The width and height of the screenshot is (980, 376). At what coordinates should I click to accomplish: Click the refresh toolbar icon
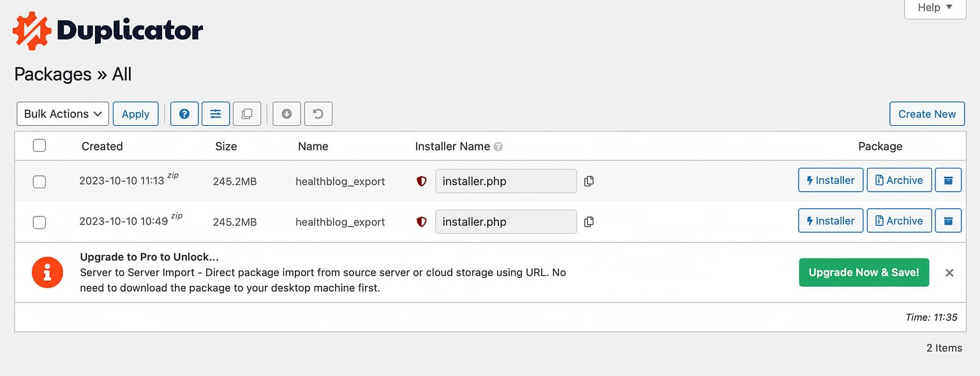point(318,114)
